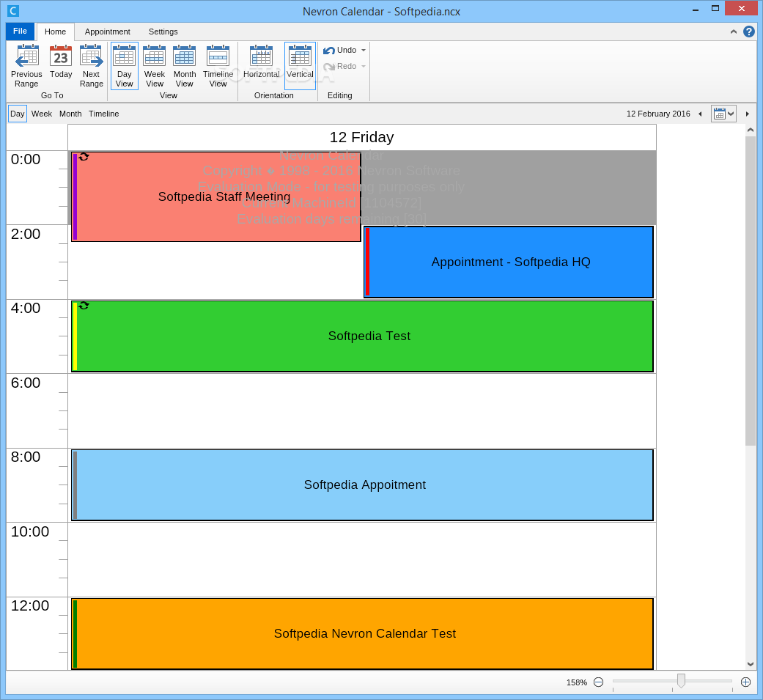Select the Softpedia Staff Meeting appointment
Screen dimensions: 763x700
[x=216, y=196]
